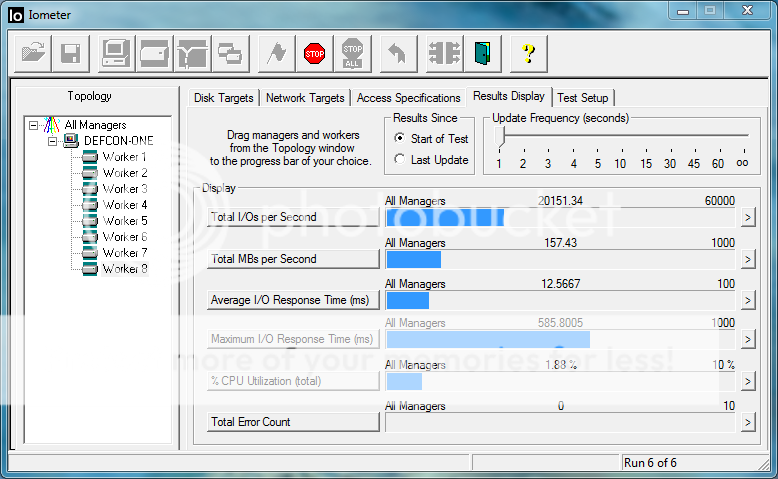Switch to the Disk Targets tab

pyautogui.click(x=224, y=98)
